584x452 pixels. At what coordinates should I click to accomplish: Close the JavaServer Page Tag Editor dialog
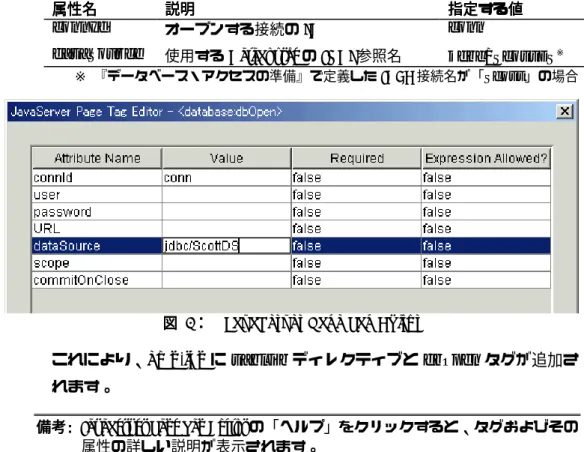click(x=564, y=111)
